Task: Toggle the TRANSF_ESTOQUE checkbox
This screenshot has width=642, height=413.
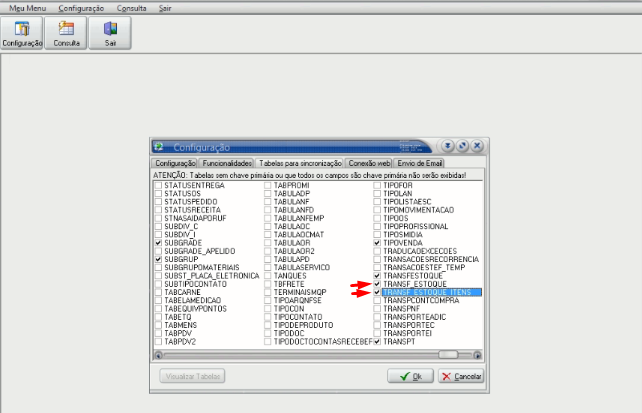Action: [x=377, y=284]
